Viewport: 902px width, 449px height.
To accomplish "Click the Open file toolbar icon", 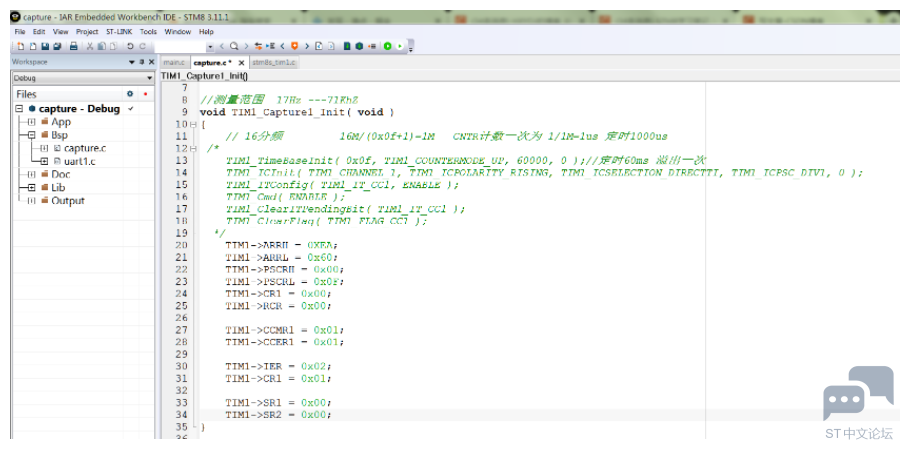I will click(33, 46).
